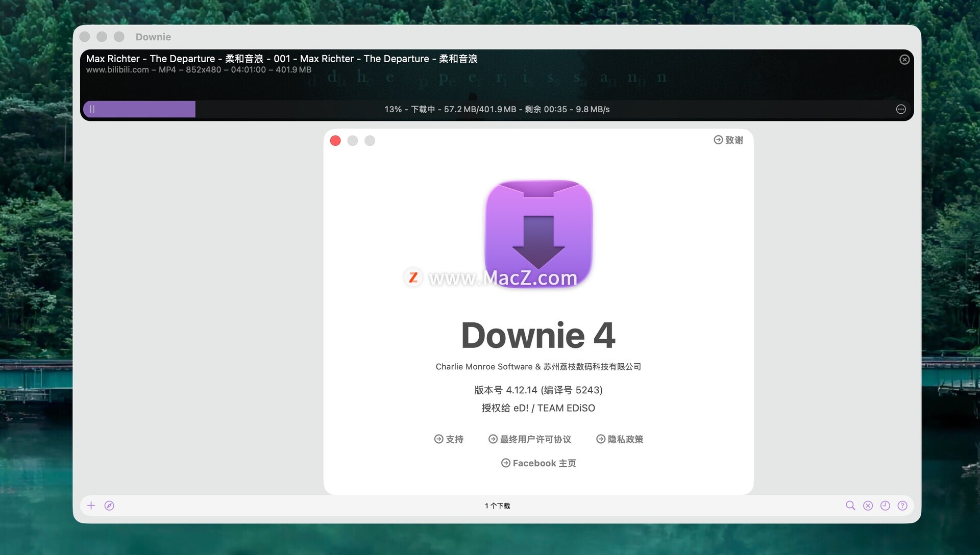This screenshot has height=555, width=980.
Task: Click the Charlie Monroe Software credit line
Action: pyautogui.click(x=538, y=367)
